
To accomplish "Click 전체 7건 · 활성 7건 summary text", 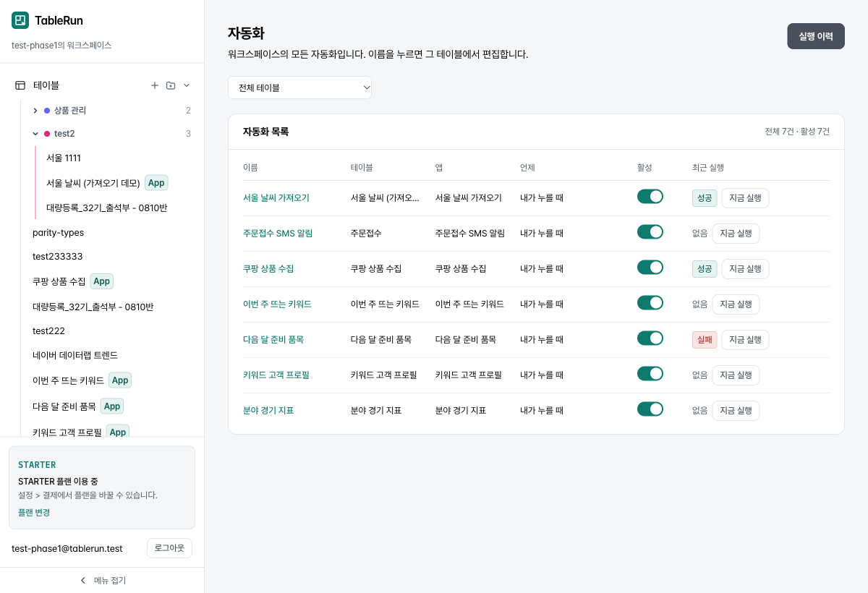I will 797,132.
